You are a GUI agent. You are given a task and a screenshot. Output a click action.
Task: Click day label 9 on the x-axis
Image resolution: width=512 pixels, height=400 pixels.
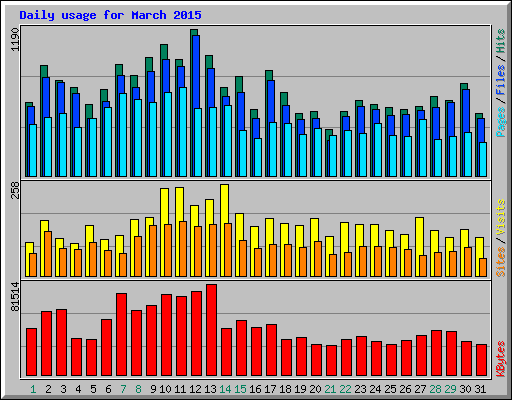coord(153,389)
